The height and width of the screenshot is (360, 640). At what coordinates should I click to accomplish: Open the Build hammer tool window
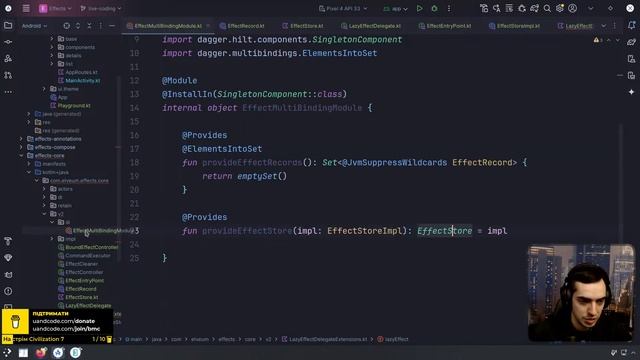[x=8, y=241]
